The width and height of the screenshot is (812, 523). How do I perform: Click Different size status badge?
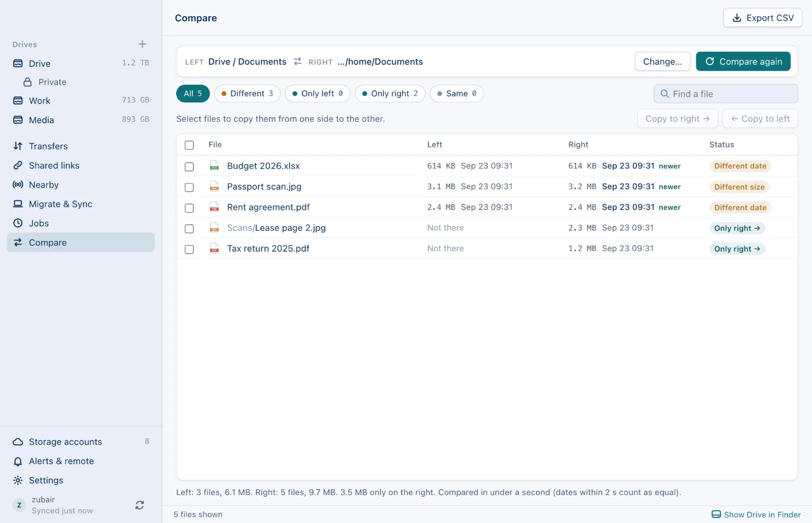click(739, 187)
